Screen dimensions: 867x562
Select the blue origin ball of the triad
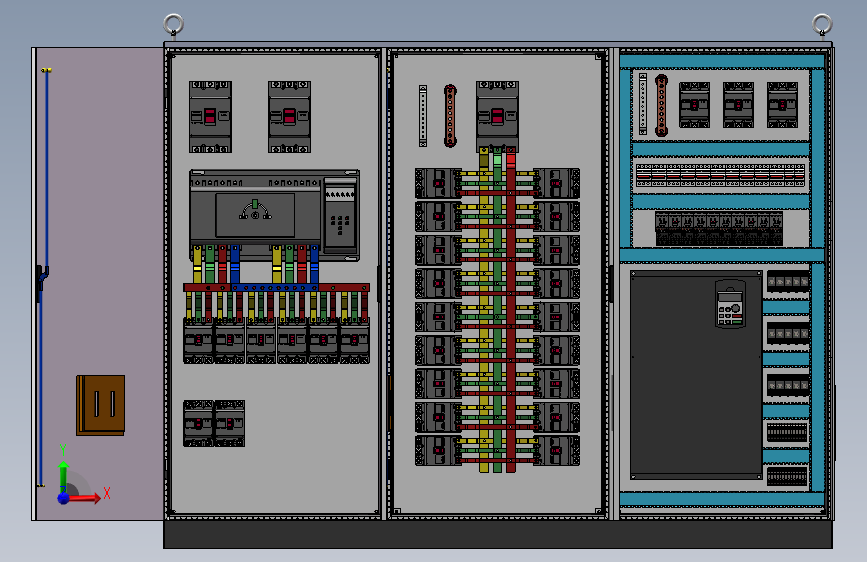coord(64,498)
